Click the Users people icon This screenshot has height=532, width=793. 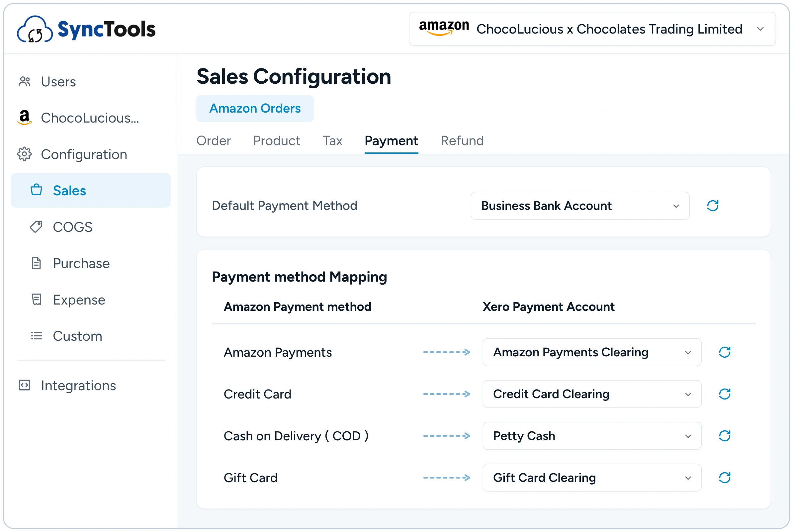25,82
